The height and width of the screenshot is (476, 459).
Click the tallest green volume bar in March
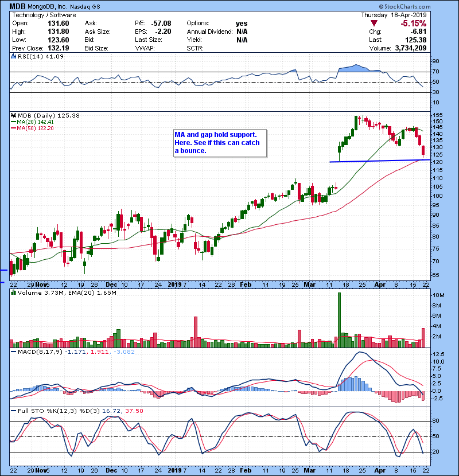[x=339, y=320]
